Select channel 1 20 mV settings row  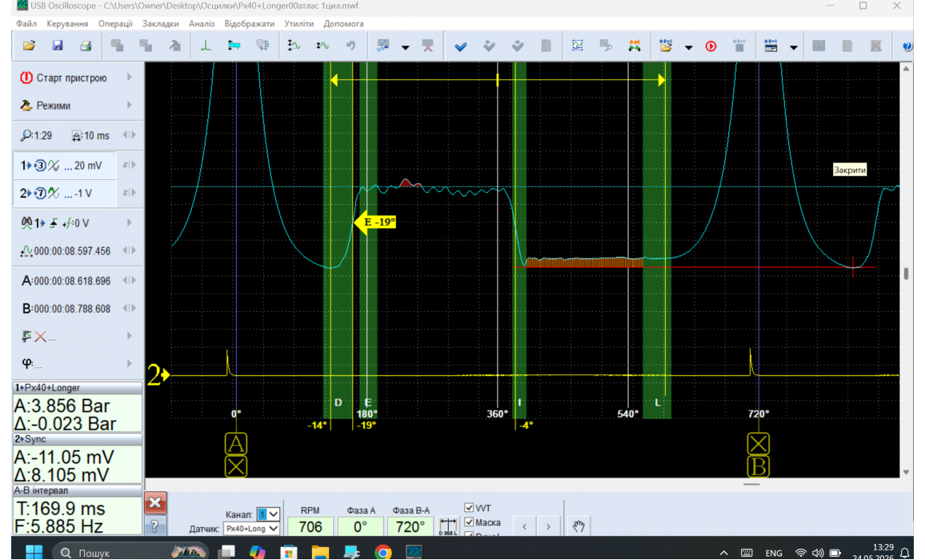65,166
